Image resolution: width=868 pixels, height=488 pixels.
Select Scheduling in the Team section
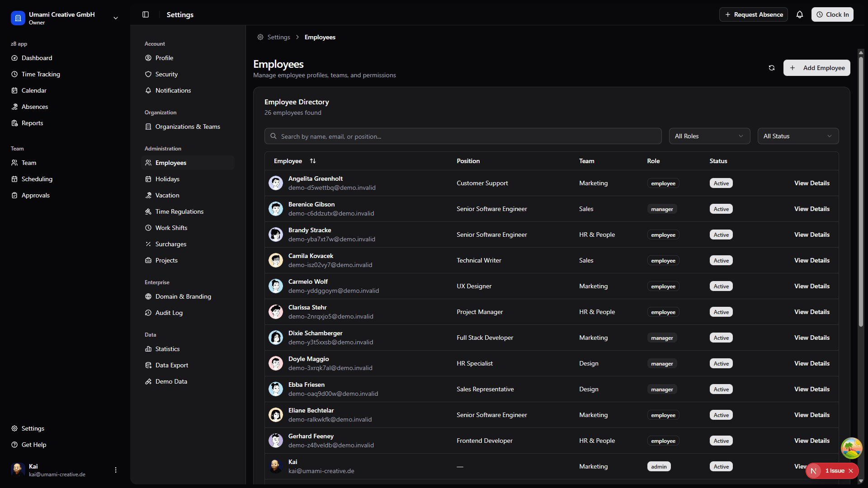click(37, 179)
